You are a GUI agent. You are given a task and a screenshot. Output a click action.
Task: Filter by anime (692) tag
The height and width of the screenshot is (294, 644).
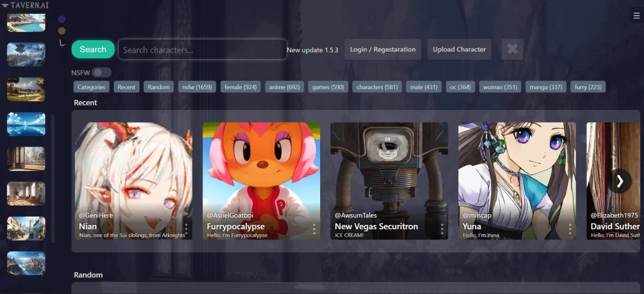(x=285, y=87)
